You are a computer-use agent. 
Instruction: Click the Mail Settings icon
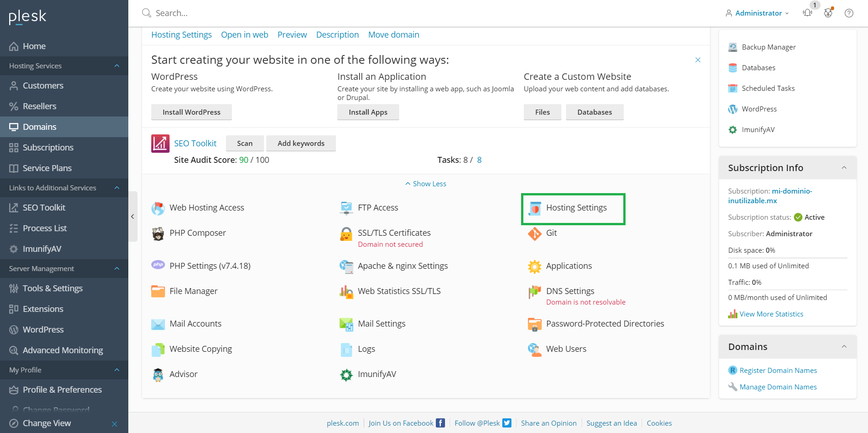(346, 324)
